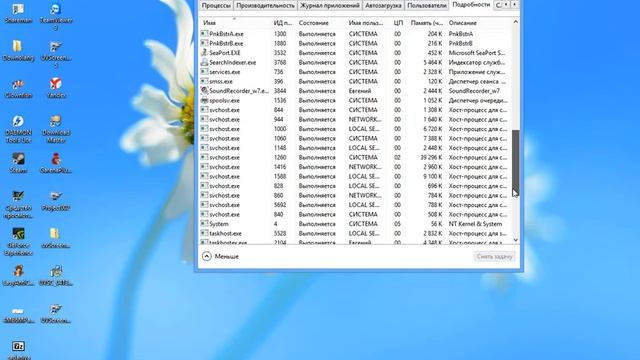640x360 pixels.
Task: Click the circled arrow icon beside Меньше
Action: pos(207,256)
